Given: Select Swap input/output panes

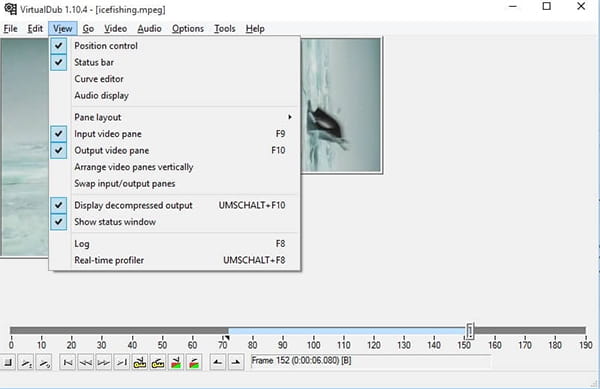Looking at the screenshot, I should 175,184.
